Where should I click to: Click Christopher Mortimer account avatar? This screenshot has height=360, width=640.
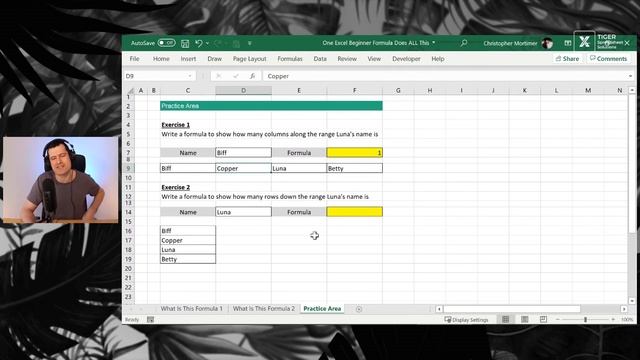tap(547, 43)
